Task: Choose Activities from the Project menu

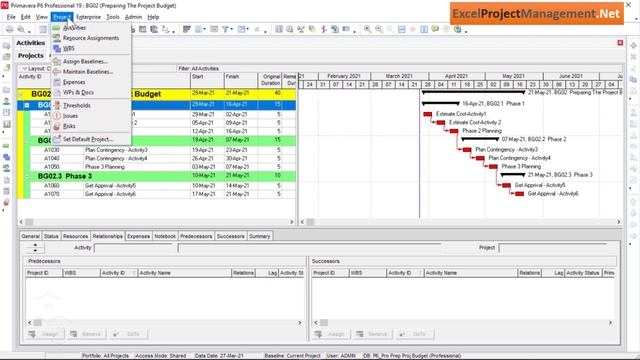Action: pos(91,28)
